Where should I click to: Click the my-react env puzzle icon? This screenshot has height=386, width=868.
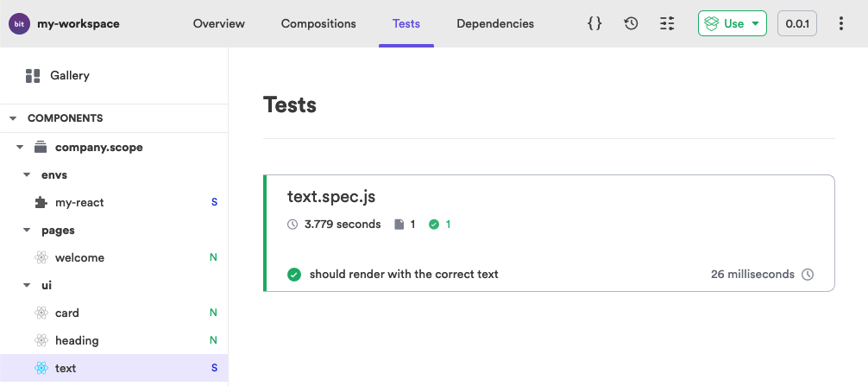[41, 203]
